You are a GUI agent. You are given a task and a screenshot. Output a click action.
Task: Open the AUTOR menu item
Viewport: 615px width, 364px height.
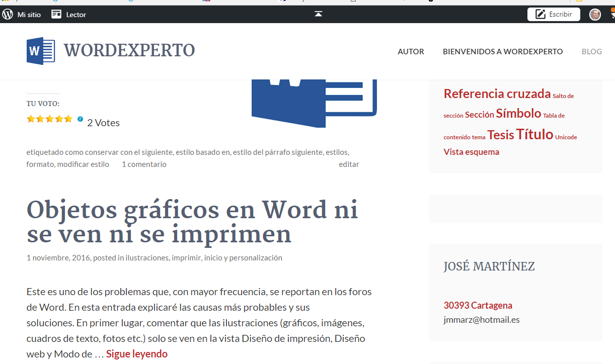click(411, 51)
